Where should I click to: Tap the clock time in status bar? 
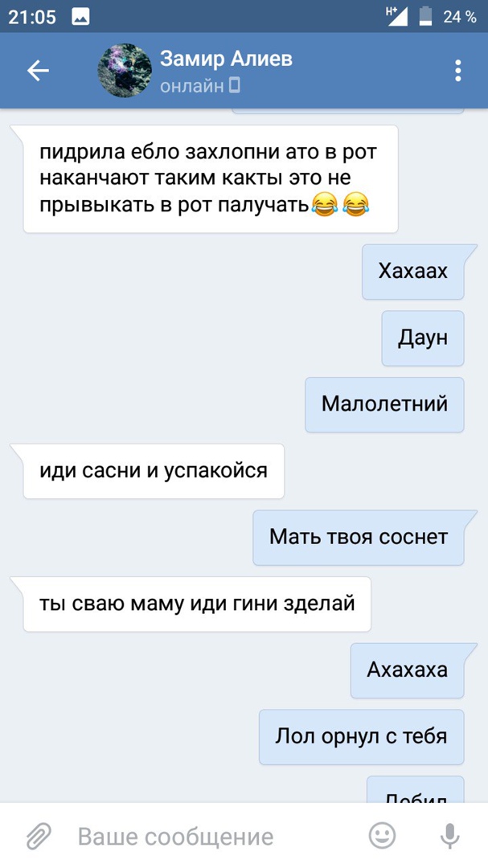pos(32,17)
